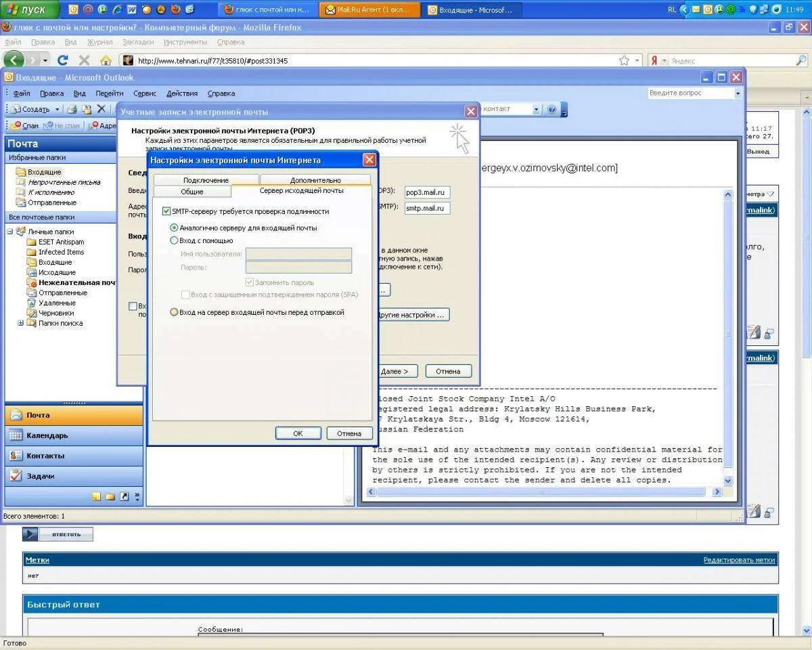
Task: Open the Folder List icon in navigation pane
Action: point(110,496)
